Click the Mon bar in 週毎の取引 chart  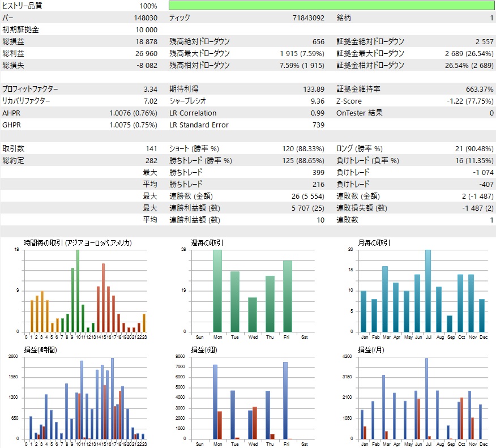click(x=217, y=291)
